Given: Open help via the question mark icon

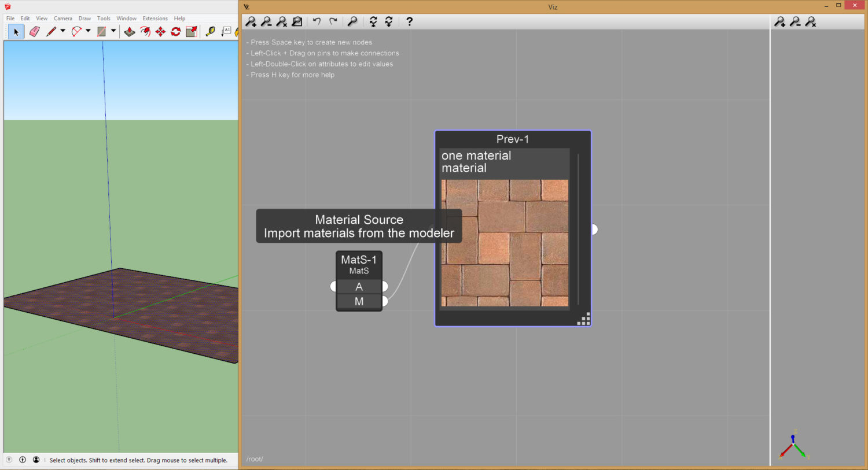Looking at the screenshot, I should tap(409, 21).
